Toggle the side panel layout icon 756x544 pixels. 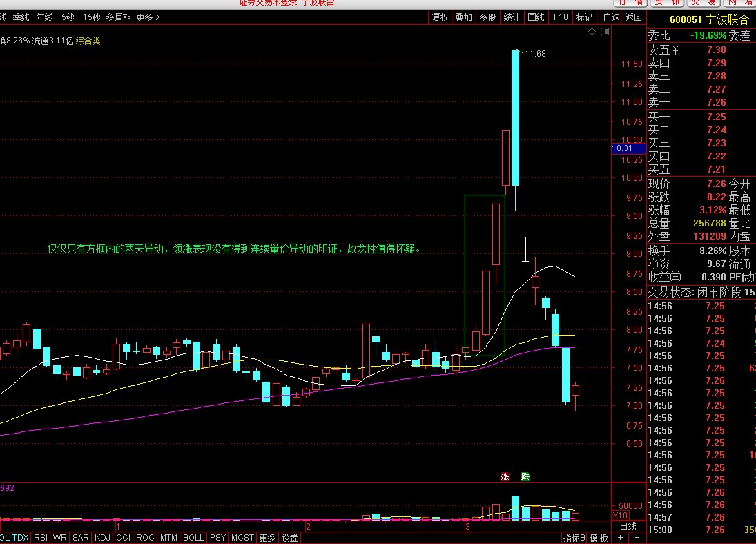point(605,31)
